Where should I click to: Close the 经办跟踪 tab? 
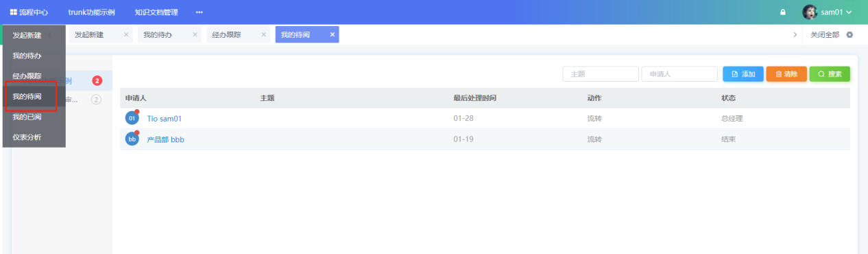pos(264,34)
